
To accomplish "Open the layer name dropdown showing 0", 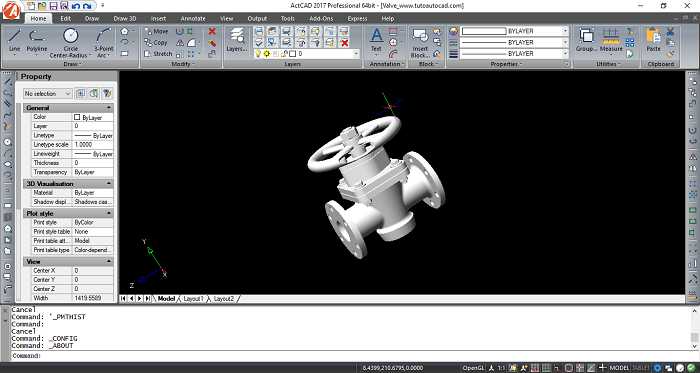I will pos(306,54).
